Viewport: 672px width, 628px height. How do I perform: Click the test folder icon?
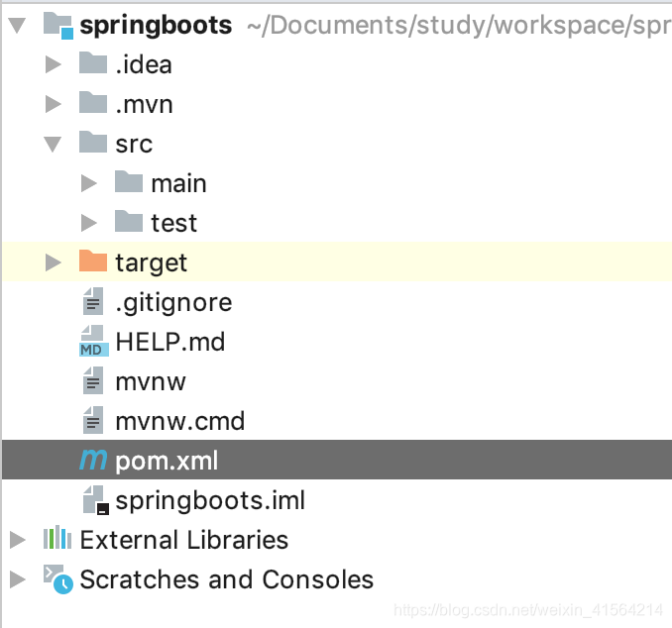point(129,221)
